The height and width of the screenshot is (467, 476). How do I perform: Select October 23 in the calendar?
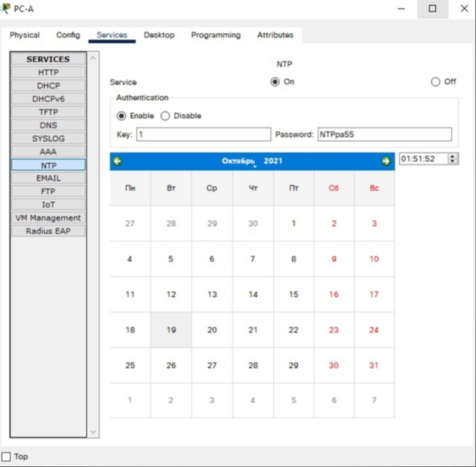tap(334, 330)
